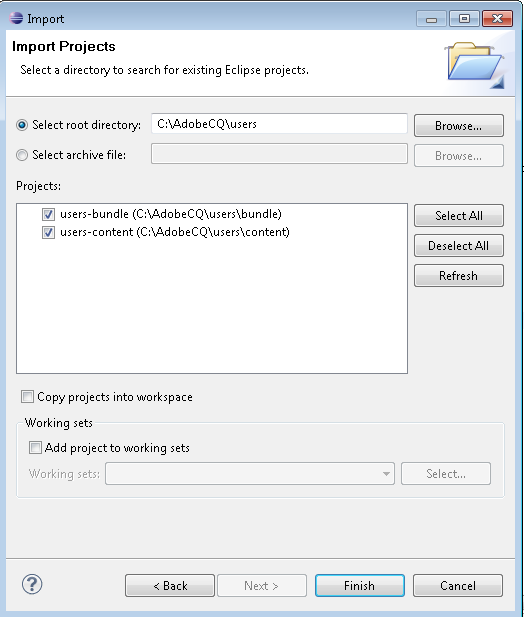Click Browse next to root directory field
This screenshot has width=524, height=617.
pos(459,126)
